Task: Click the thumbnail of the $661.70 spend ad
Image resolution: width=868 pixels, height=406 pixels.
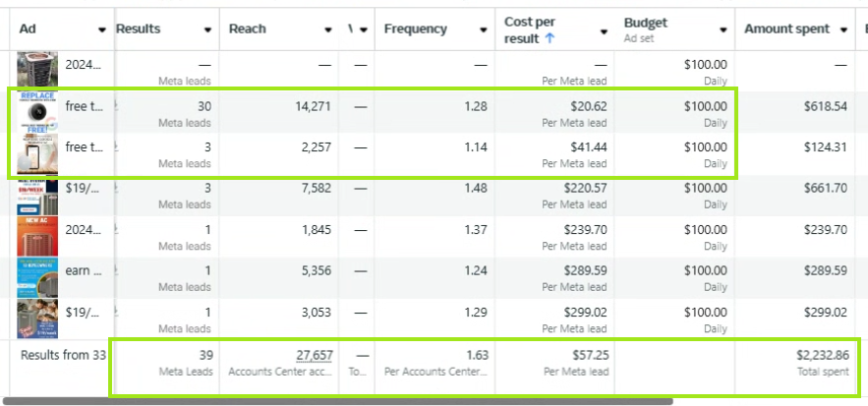Action: click(37, 196)
